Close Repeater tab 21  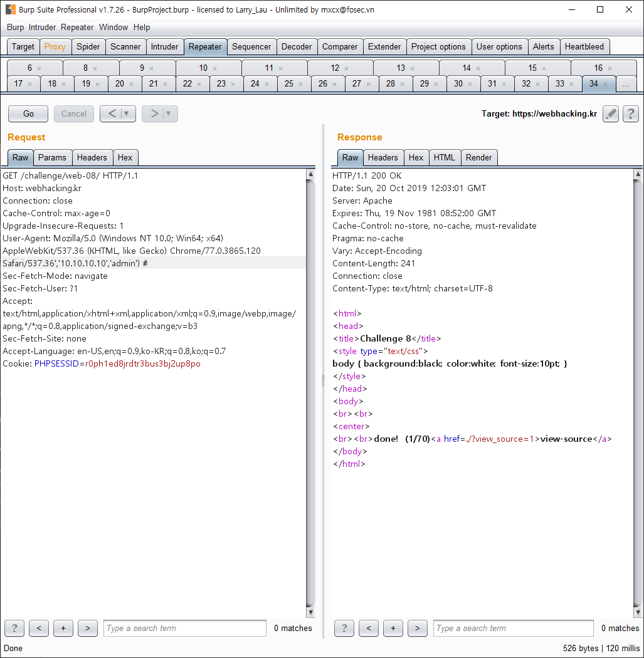click(165, 85)
